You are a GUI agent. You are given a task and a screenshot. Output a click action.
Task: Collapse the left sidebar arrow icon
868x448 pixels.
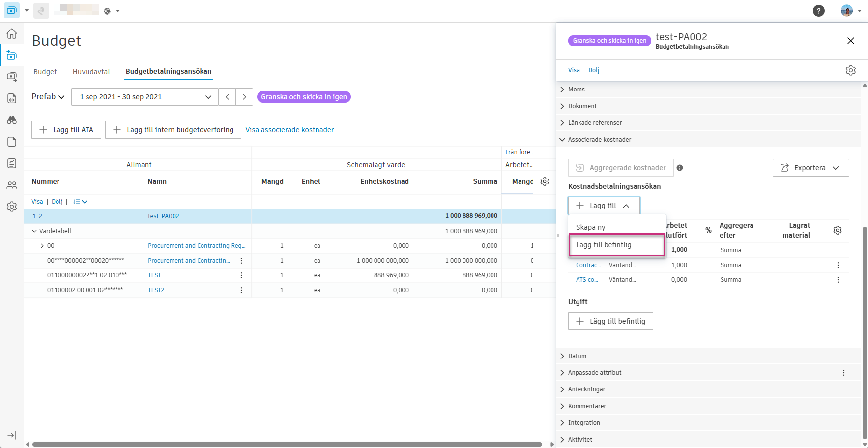tap(12, 435)
